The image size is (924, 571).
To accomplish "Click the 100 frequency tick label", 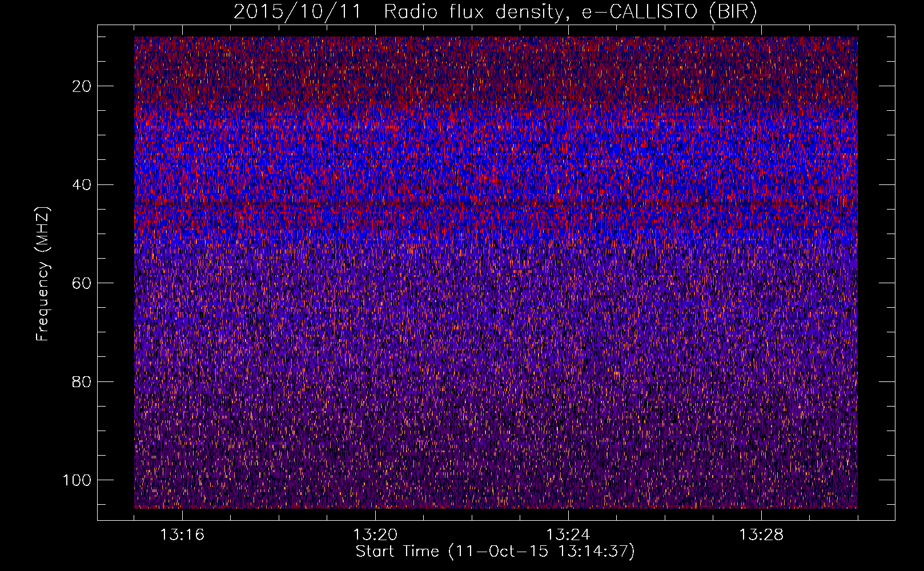I will pyautogui.click(x=77, y=480).
